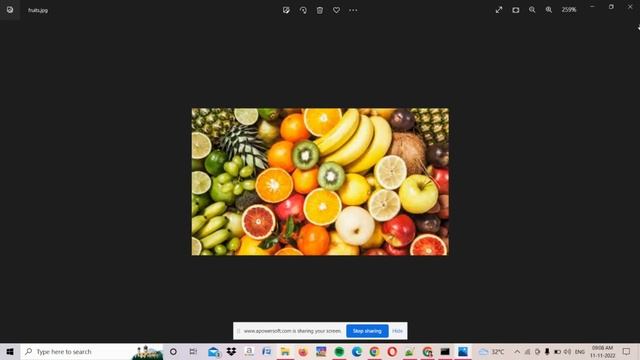Image resolution: width=640 pixels, height=360 pixels.
Task: Switch to Photos app in taskbar
Action: pos(463,351)
